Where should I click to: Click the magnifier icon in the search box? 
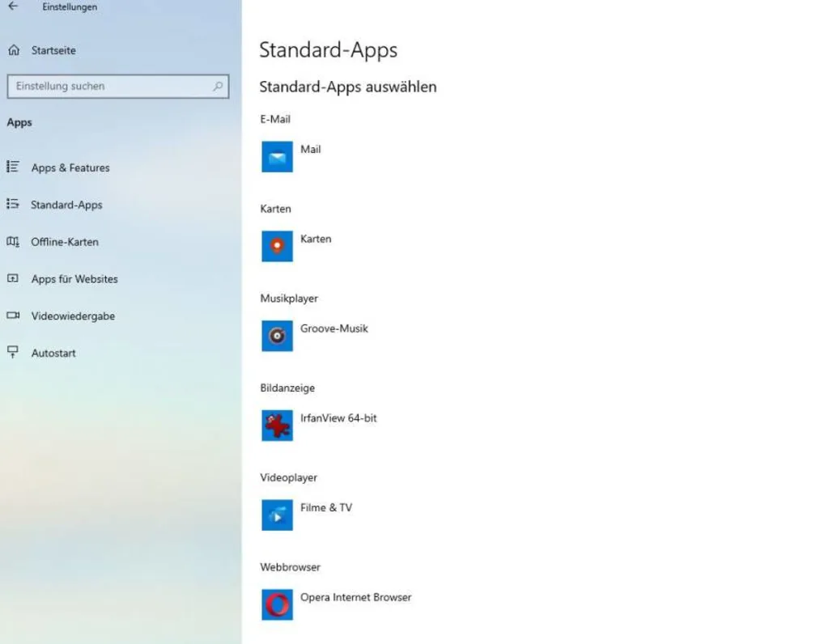(217, 86)
